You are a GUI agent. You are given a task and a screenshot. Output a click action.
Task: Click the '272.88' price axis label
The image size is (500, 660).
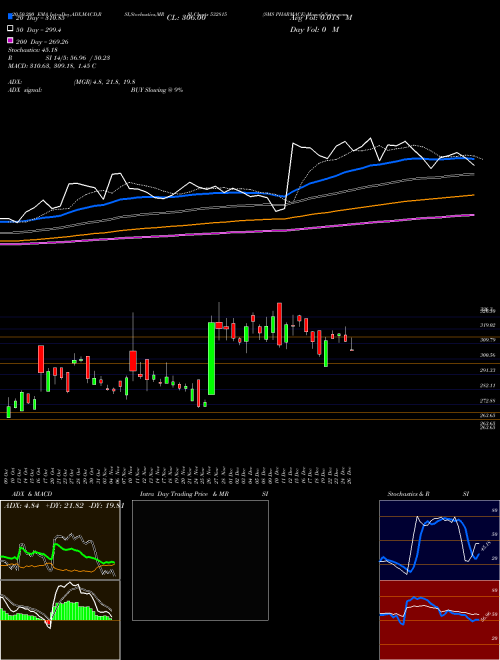[487, 401]
